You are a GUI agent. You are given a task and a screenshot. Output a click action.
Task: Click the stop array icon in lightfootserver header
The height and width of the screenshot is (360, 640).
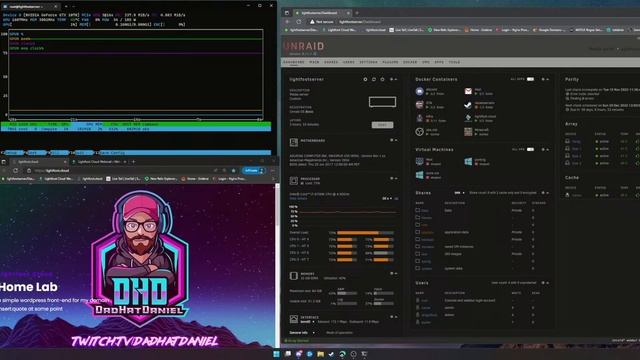tap(365, 79)
